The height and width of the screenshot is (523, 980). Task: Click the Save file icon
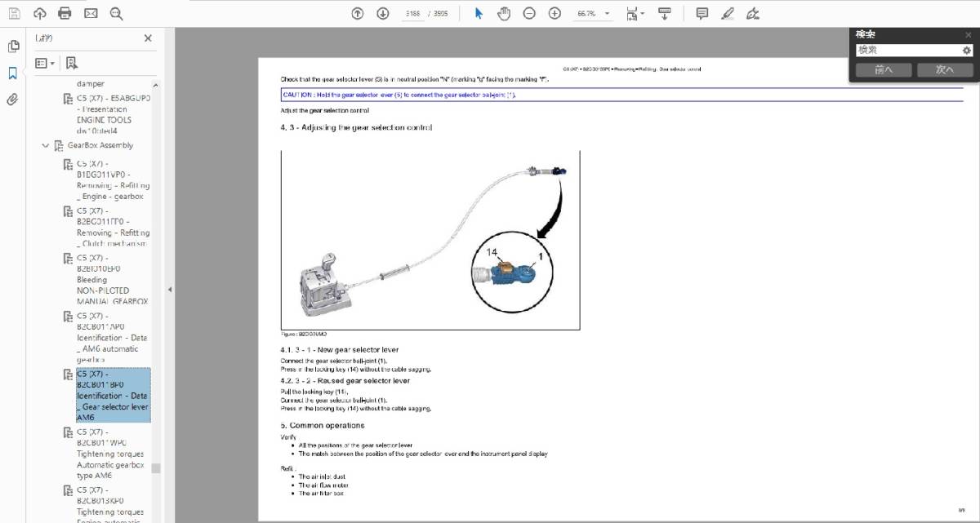(14, 13)
